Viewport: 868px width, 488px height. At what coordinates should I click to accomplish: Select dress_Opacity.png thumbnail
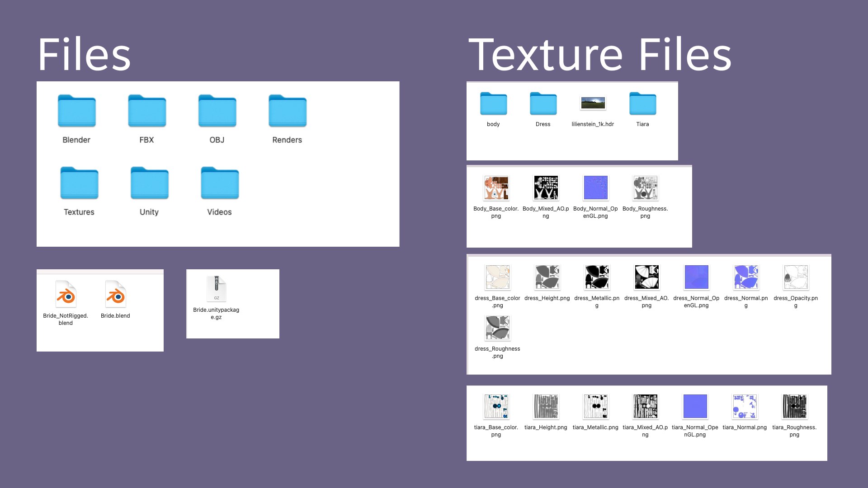pyautogui.click(x=796, y=277)
